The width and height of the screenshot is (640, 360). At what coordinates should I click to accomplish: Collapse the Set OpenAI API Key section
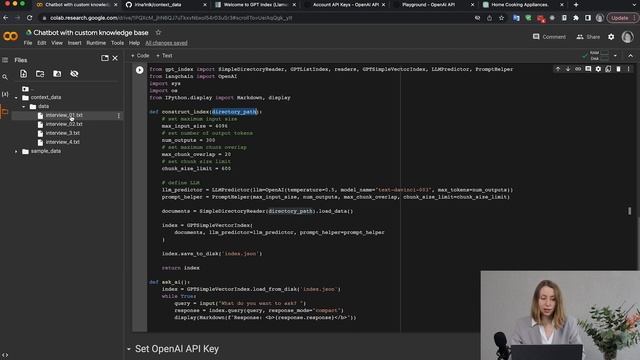[x=129, y=349]
